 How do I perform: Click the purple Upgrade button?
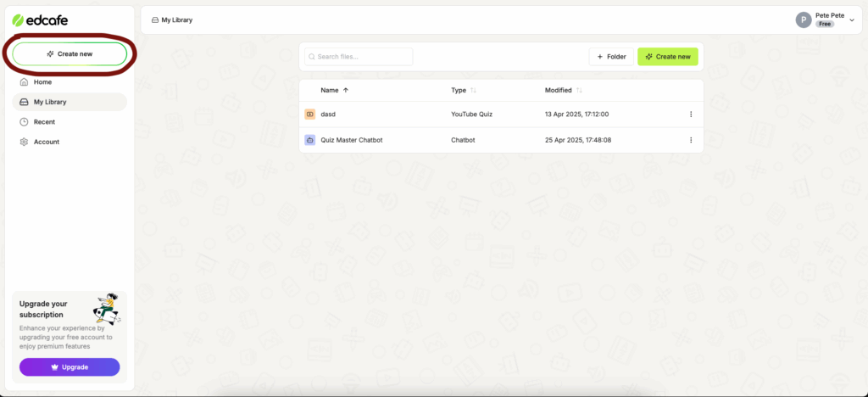tap(70, 367)
